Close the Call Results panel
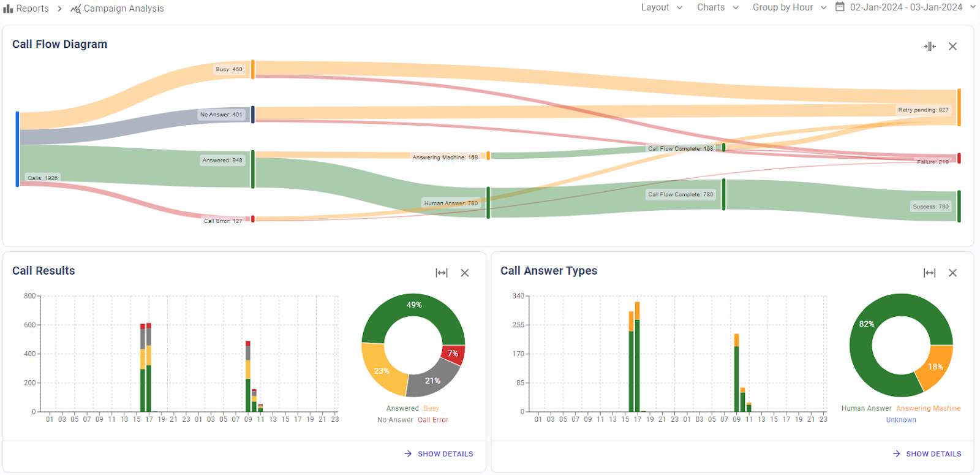 tap(465, 273)
